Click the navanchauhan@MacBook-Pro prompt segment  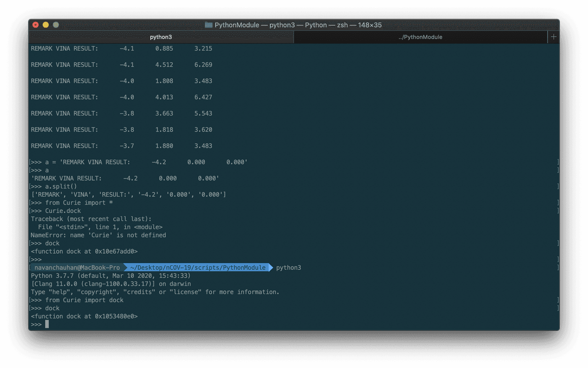pyautogui.click(x=77, y=268)
